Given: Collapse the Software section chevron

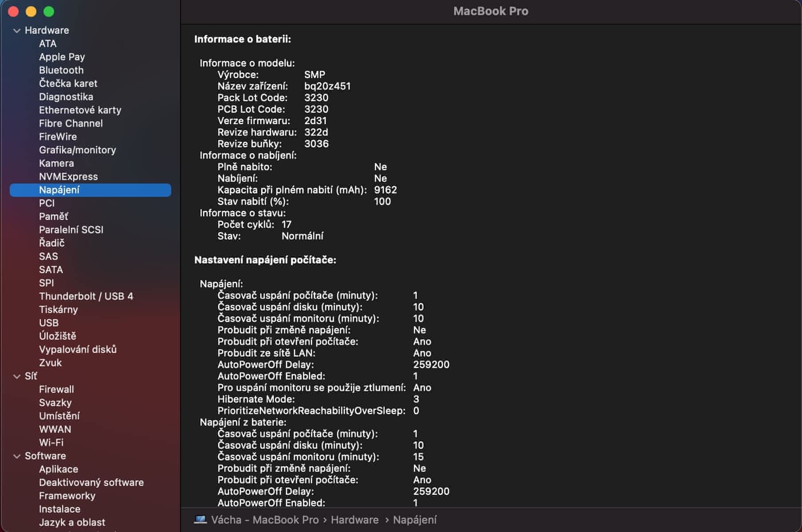Looking at the screenshot, I should (17, 456).
